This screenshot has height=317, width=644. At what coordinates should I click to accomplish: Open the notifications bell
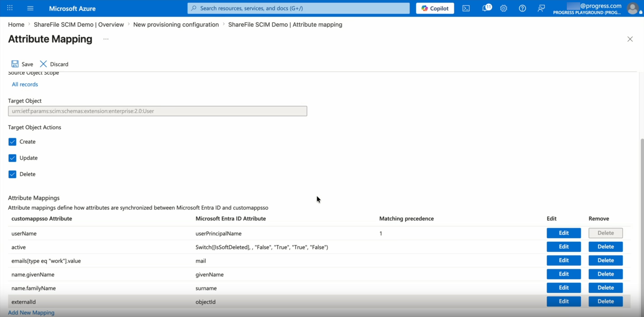click(486, 8)
